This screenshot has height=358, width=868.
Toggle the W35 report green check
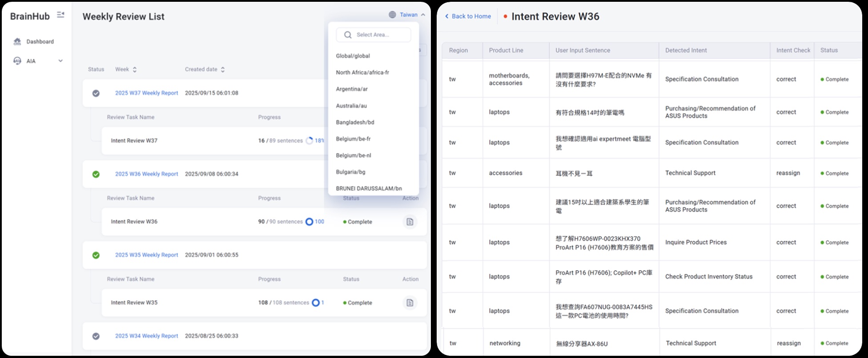click(x=96, y=255)
